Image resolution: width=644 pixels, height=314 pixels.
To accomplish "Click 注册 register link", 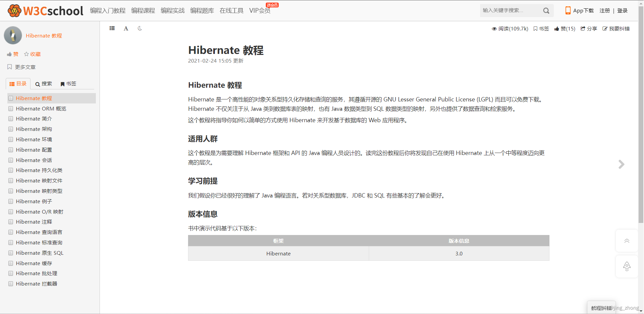I will point(605,11).
